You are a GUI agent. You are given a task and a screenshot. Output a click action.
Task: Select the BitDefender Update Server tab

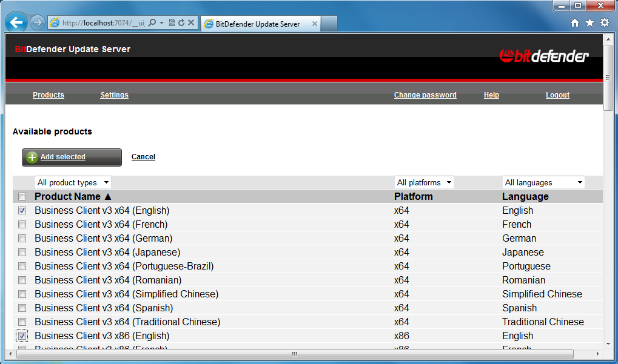click(x=260, y=24)
